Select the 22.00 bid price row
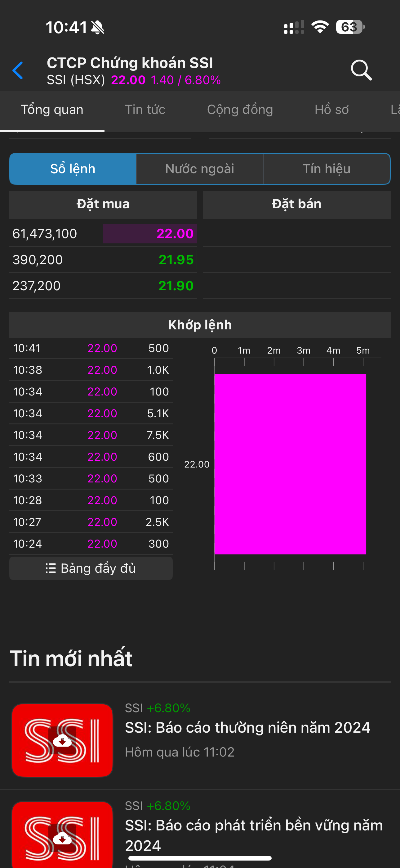Screen dimensions: 400x868 point(103,234)
